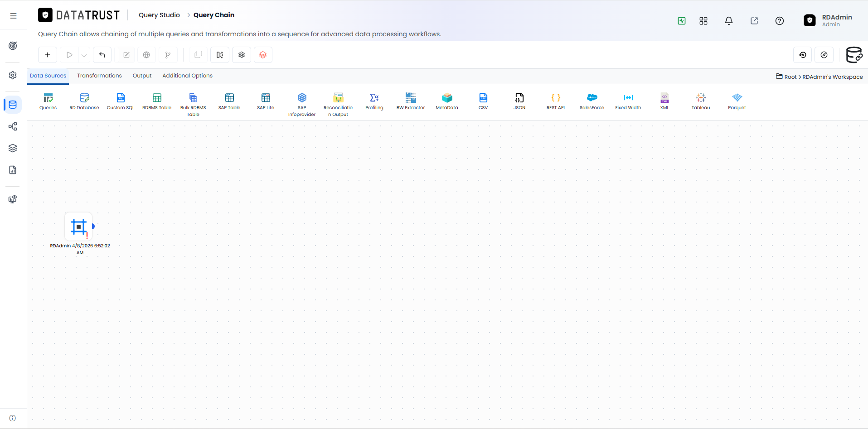Select the Custom SQL data source
This screenshot has height=429, width=868.
click(x=121, y=101)
